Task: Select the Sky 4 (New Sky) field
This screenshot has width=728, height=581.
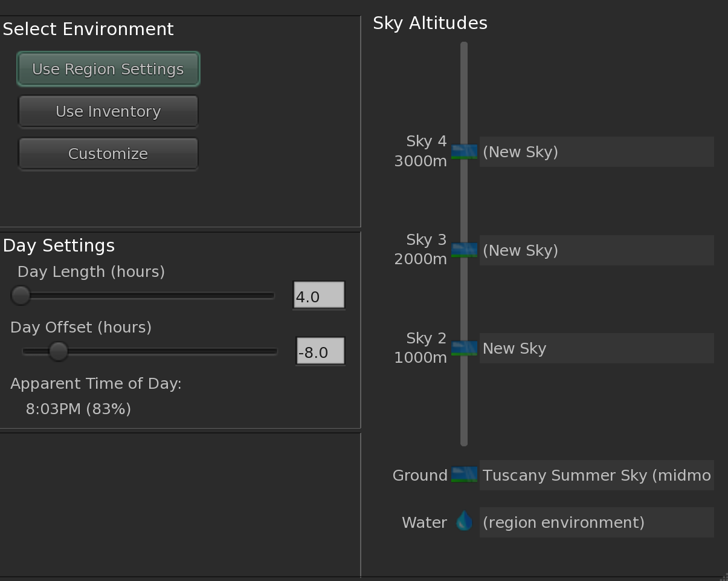Action: (x=596, y=152)
